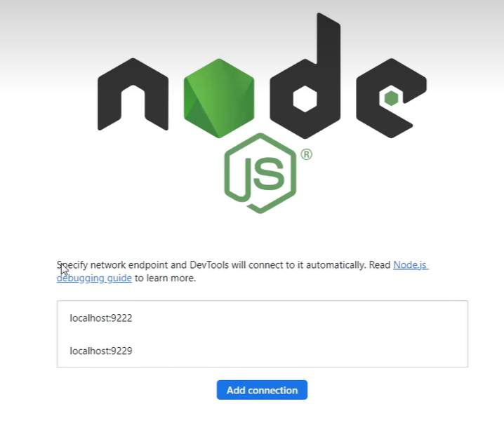Click the registered trademark symbol
Screen dimensions: 504x425
coord(307,154)
